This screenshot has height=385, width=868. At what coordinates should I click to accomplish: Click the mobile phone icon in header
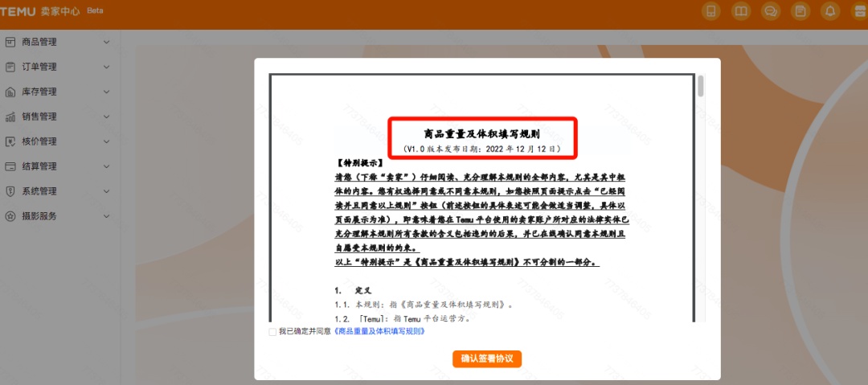point(710,11)
